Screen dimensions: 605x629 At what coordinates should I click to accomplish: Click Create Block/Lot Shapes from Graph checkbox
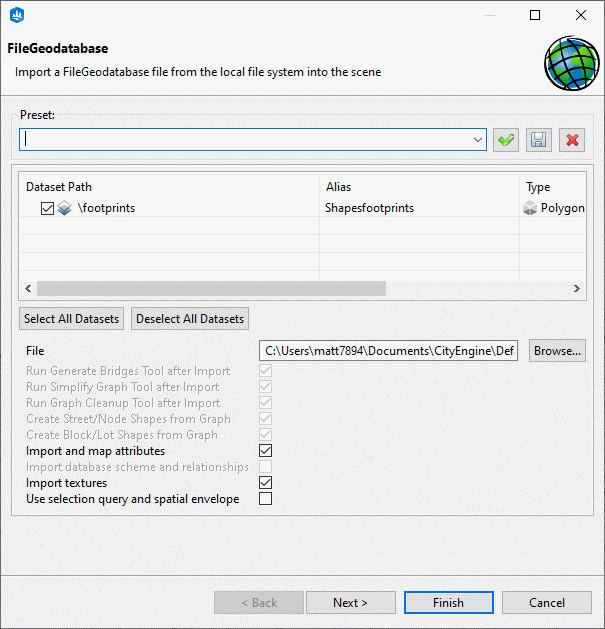[265, 434]
